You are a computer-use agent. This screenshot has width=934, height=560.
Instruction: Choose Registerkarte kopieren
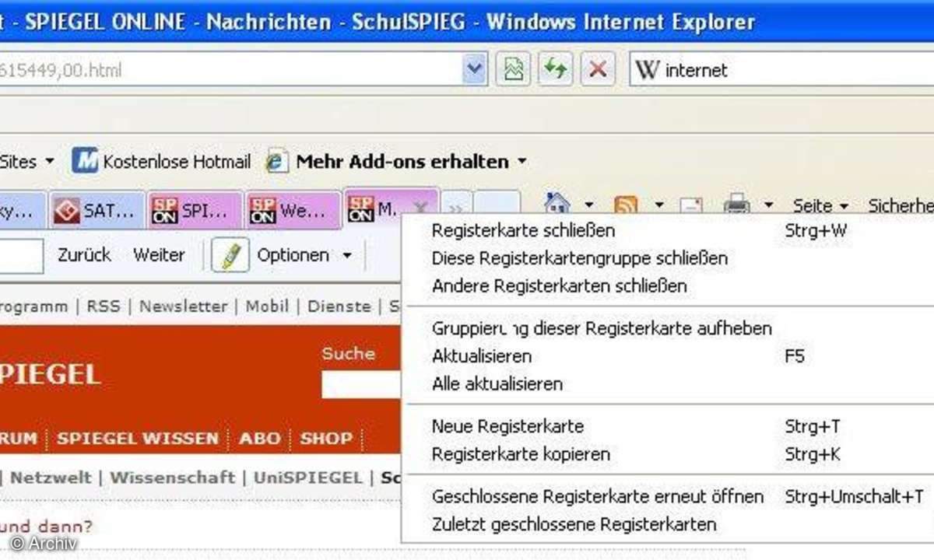point(668,453)
